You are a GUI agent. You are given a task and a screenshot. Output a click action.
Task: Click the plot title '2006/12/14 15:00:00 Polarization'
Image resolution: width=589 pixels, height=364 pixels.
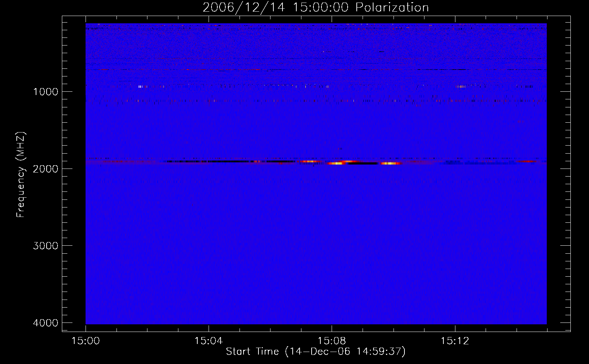click(316, 8)
